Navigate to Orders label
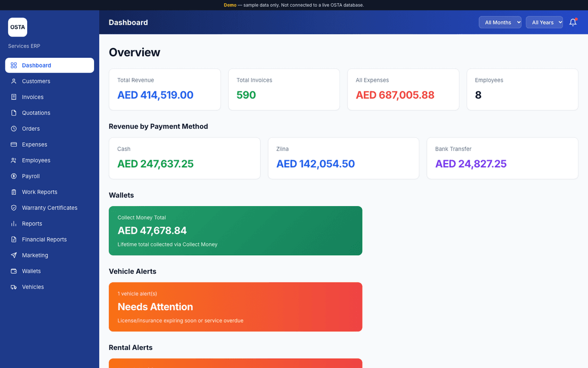Image resolution: width=588 pixels, height=368 pixels. pos(30,129)
